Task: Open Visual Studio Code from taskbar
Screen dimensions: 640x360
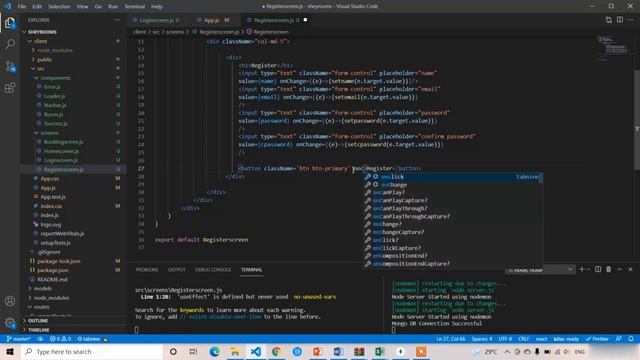Action: point(256,351)
